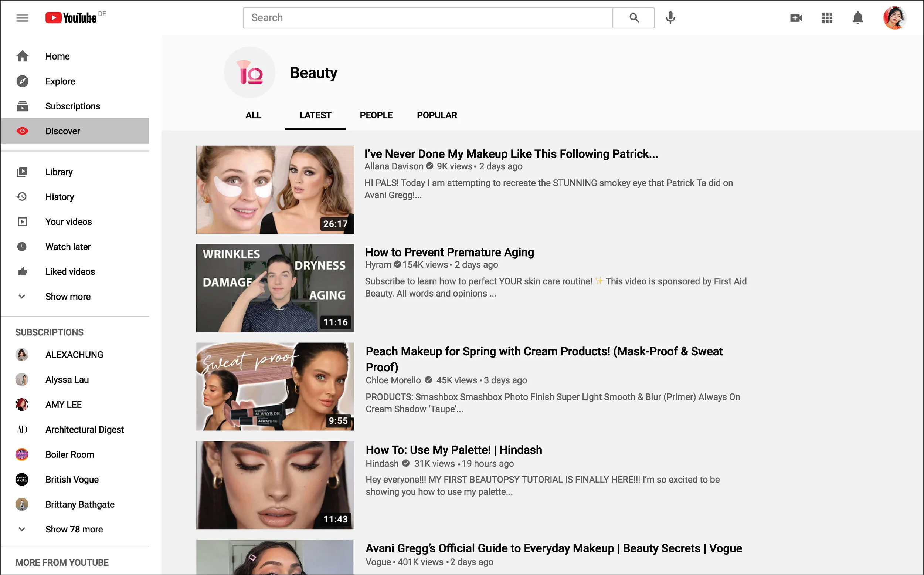Open the create video camera icon
The height and width of the screenshot is (575, 924).
click(796, 18)
